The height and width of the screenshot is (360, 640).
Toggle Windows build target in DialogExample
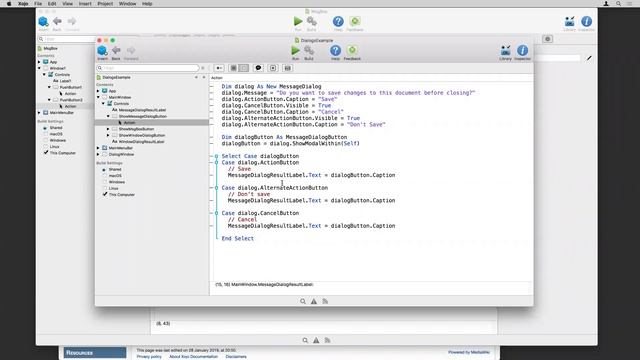[x=104, y=182]
